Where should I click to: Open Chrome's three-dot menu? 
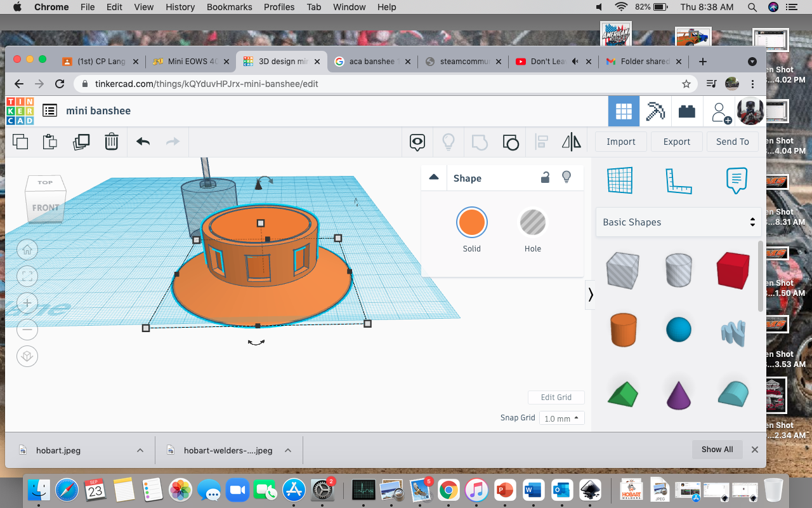pyautogui.click(x=753, y=84)
